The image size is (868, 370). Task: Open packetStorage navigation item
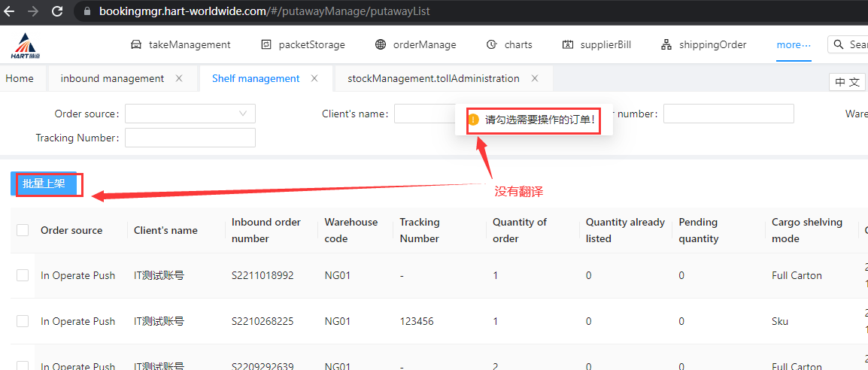pos(302,44)
